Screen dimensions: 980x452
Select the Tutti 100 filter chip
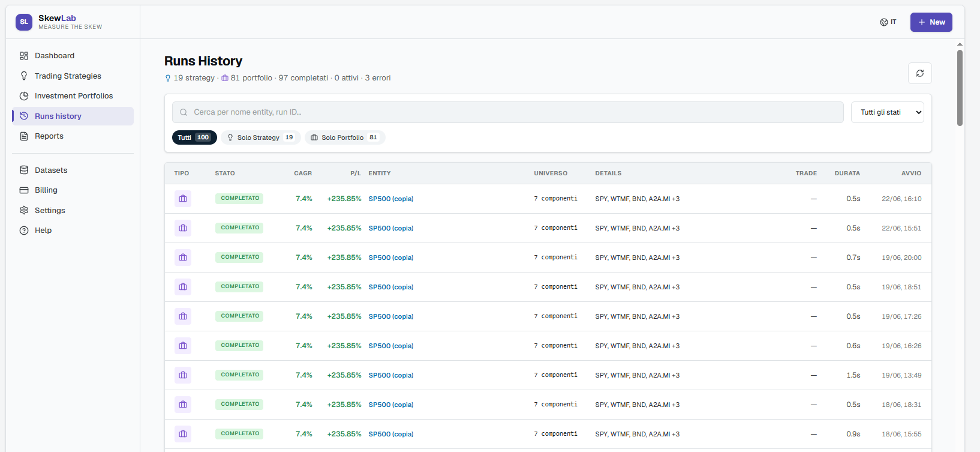click(194, 137)
